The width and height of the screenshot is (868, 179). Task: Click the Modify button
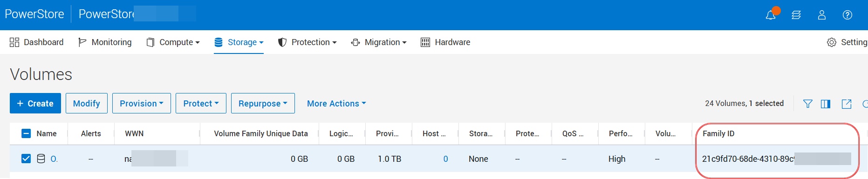87,103
